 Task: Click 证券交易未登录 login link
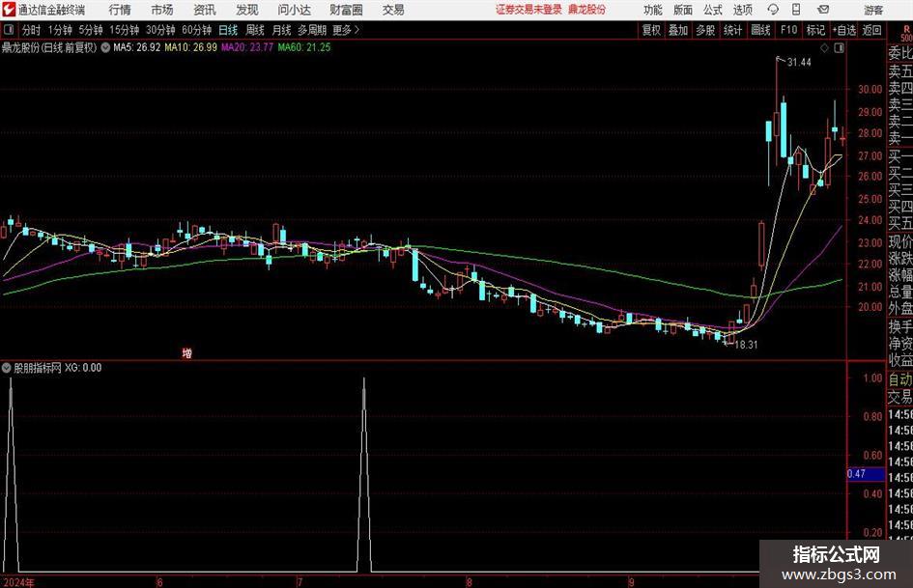point(528,10)
